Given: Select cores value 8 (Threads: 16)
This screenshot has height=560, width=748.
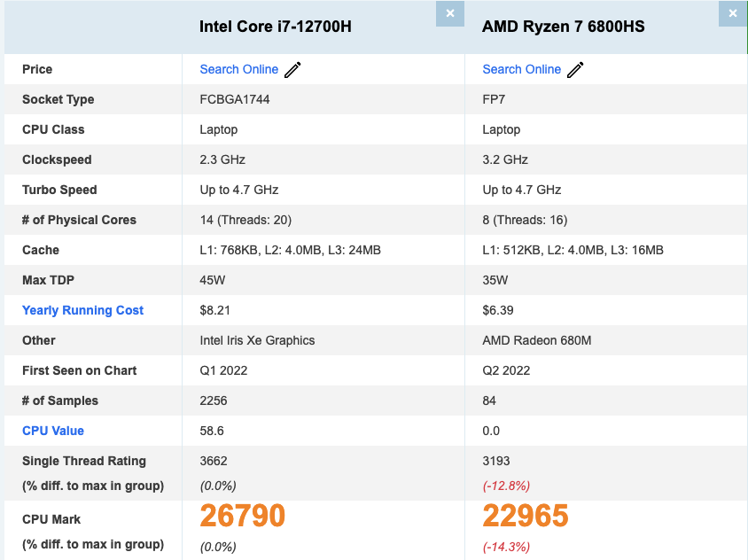Looking at the screenshot, I should click(x=525, y=220).
